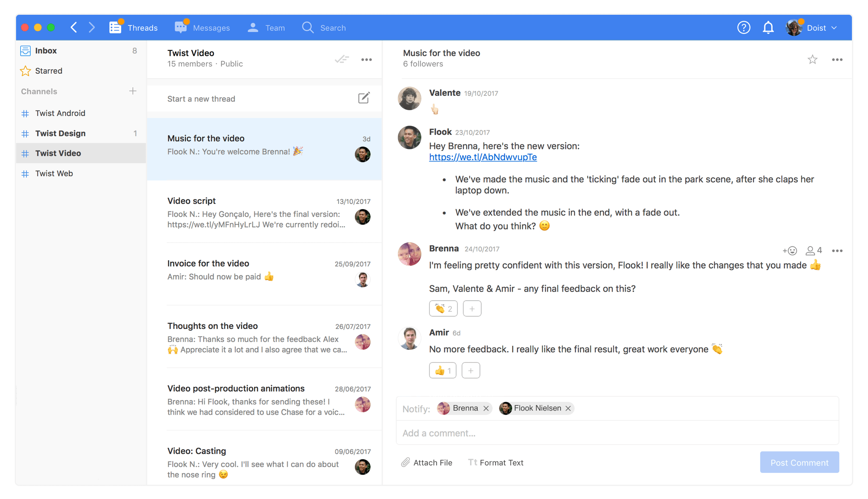Click Flook's avatar on Video script thread
This screenshot has width=868, height=499.
pos(363,217)
